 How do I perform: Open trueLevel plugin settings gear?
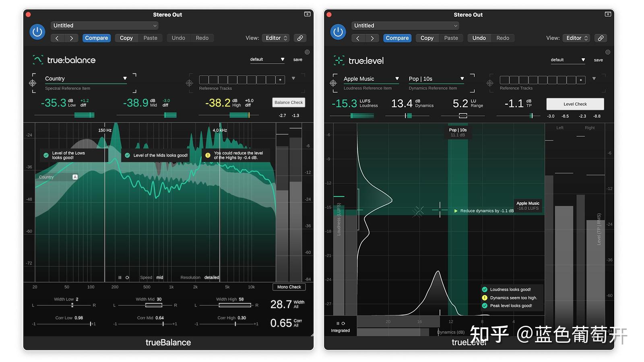[x=607, y=52]
